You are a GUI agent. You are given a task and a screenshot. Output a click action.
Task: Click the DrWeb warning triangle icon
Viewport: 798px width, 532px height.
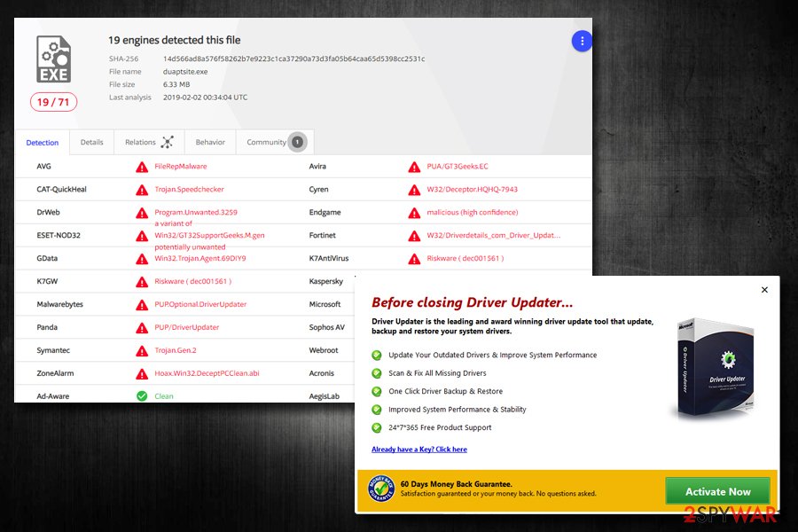[142, 213]
